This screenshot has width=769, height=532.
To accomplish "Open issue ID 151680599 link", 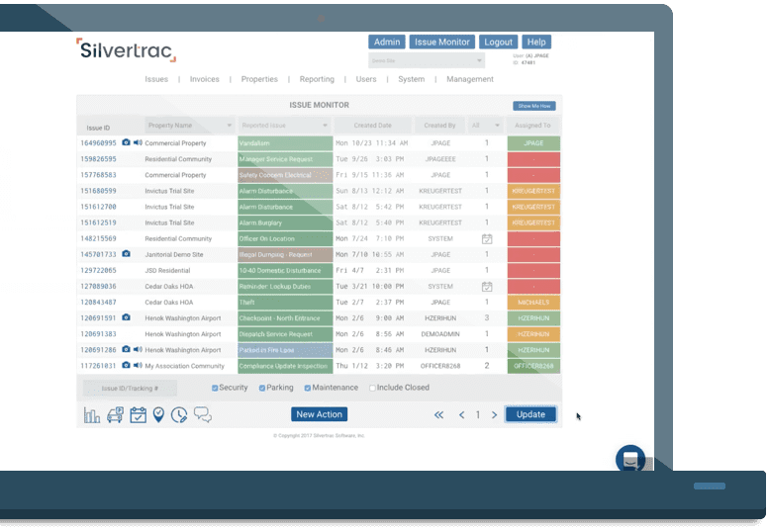I will coord(99,191).
